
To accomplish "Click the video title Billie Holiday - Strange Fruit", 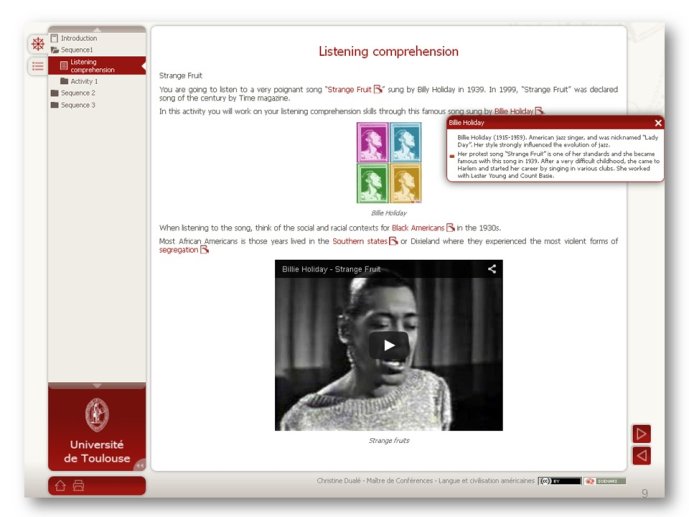I will tap(331, 269).
